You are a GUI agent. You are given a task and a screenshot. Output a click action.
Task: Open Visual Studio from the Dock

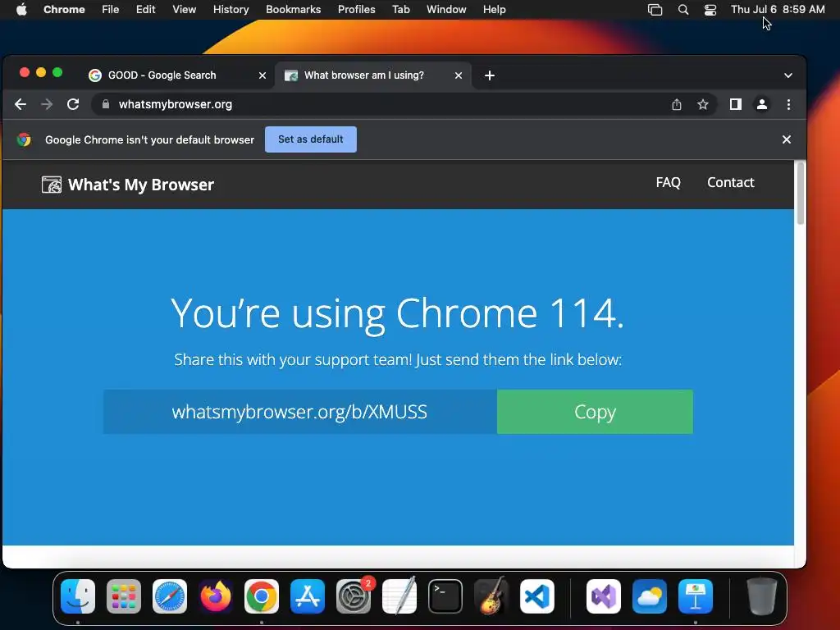coord(604,596)
